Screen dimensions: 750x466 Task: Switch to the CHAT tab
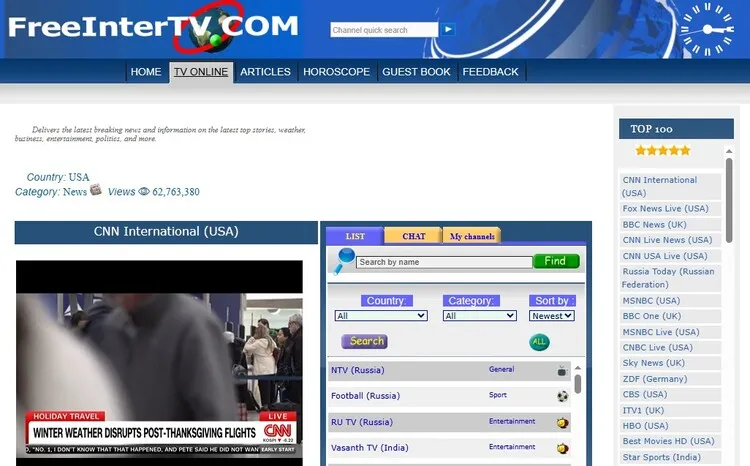tap(413, 236)
